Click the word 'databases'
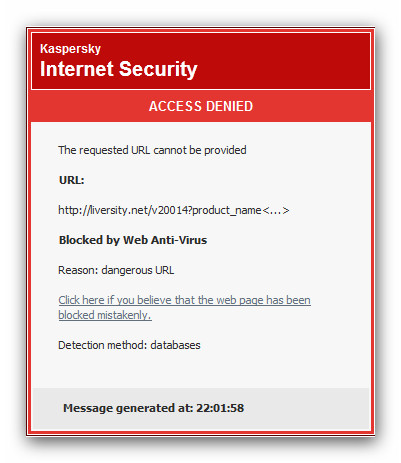 click(x=175, y=345)
